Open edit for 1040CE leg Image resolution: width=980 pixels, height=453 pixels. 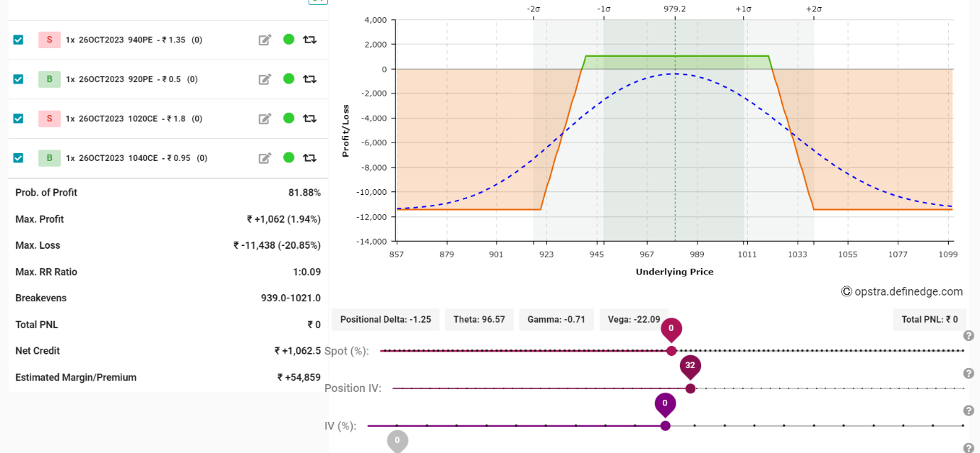pos(265,158)
